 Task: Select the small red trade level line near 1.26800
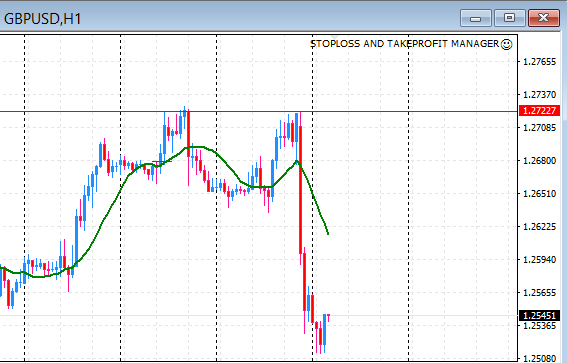point(162,161)
